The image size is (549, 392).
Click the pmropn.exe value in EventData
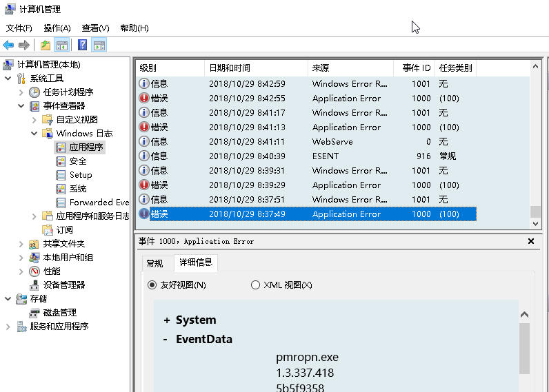[307, 358]
